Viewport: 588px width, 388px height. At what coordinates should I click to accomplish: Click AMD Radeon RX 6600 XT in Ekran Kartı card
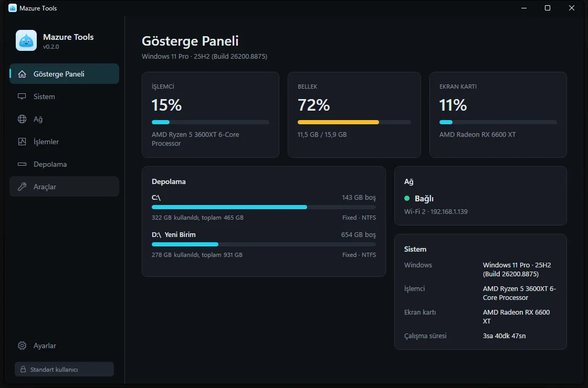tap(477, 134)
